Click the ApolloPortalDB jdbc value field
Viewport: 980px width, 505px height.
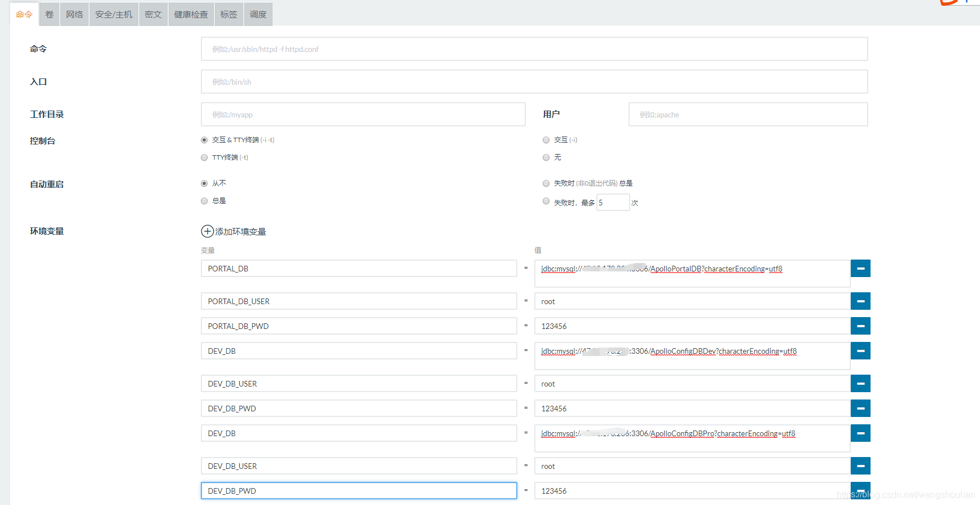pos(692,274)
